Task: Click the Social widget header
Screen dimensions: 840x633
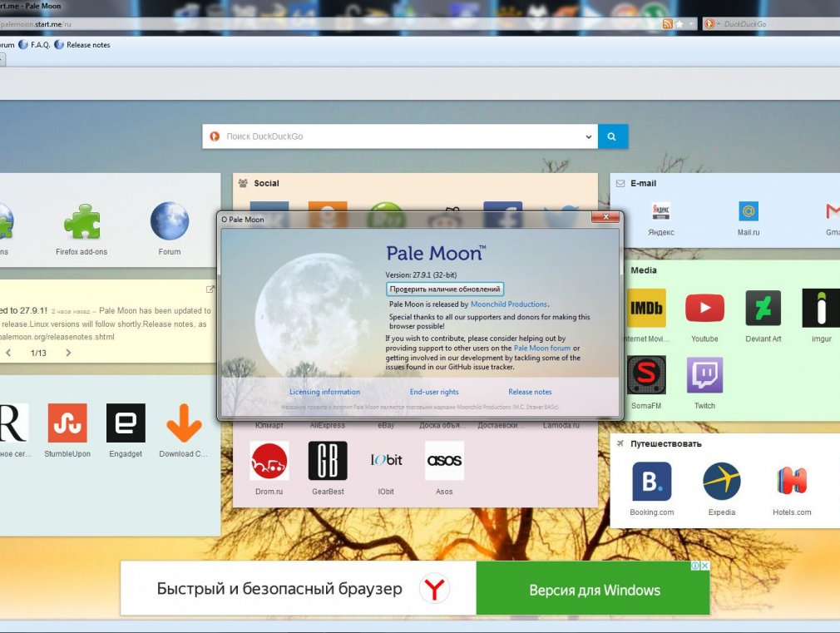Action: pyautogui.click(x=266, y=183)
